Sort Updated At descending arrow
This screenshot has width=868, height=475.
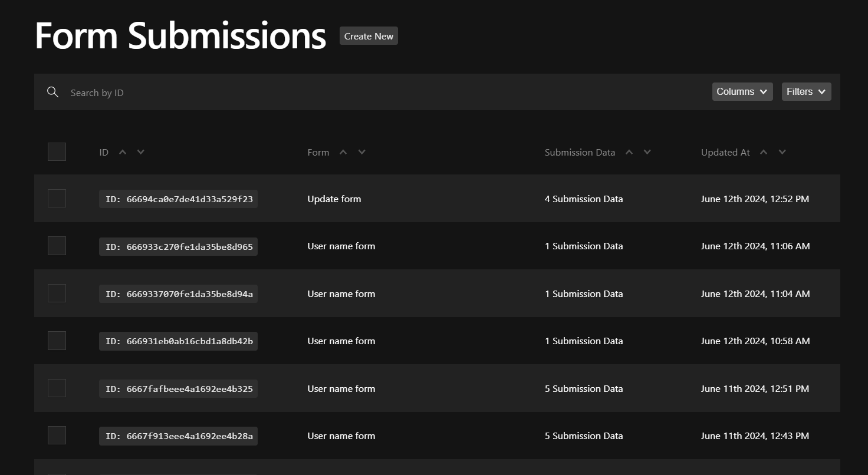click(x=782, y=152)
